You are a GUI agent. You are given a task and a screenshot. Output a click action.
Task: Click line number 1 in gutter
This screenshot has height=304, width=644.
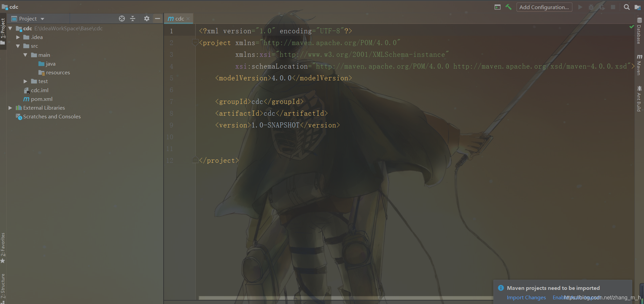point(171,31)
